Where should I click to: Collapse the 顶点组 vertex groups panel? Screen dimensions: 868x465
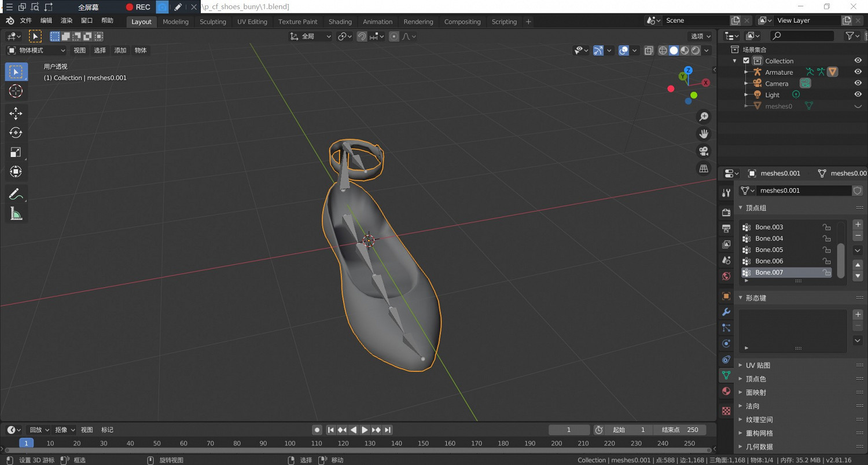coord(756,208)
